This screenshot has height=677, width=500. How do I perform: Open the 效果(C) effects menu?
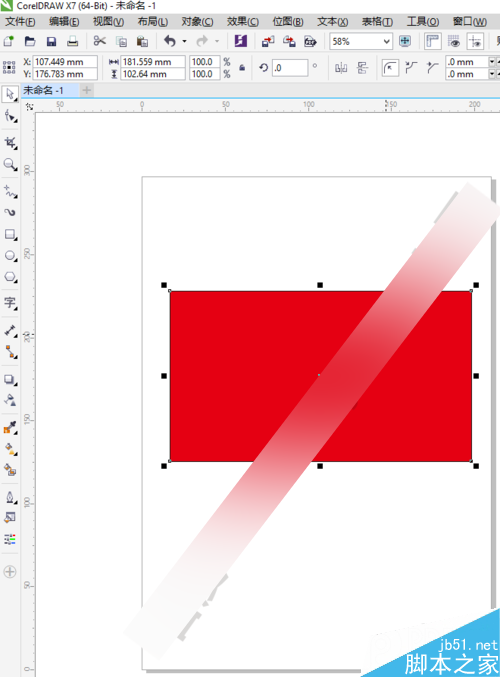click(x=243, y=22)
